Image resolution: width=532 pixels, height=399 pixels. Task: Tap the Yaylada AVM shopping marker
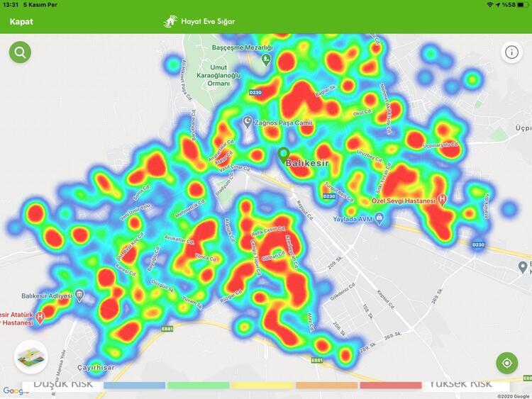click(380, 219)
